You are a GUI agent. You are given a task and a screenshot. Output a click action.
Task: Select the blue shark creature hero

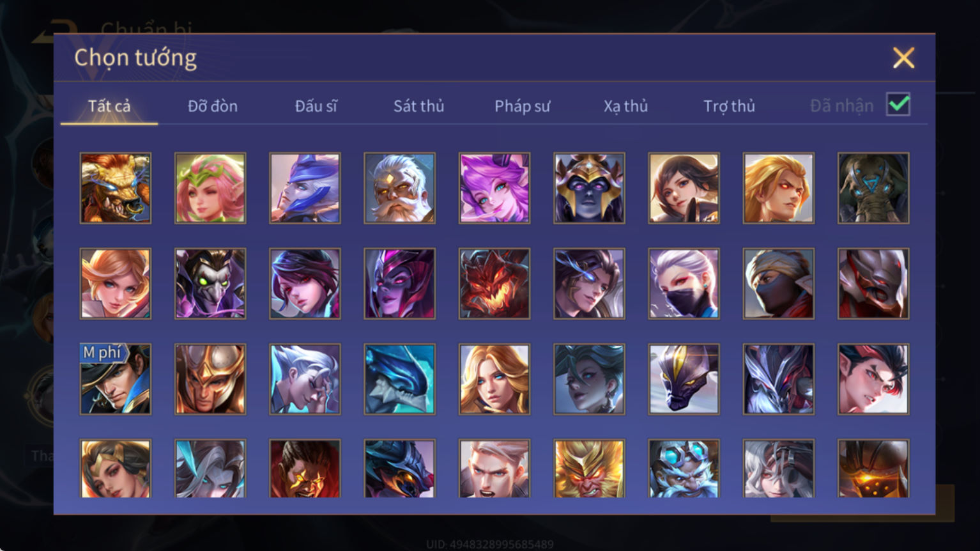point(399,379)
